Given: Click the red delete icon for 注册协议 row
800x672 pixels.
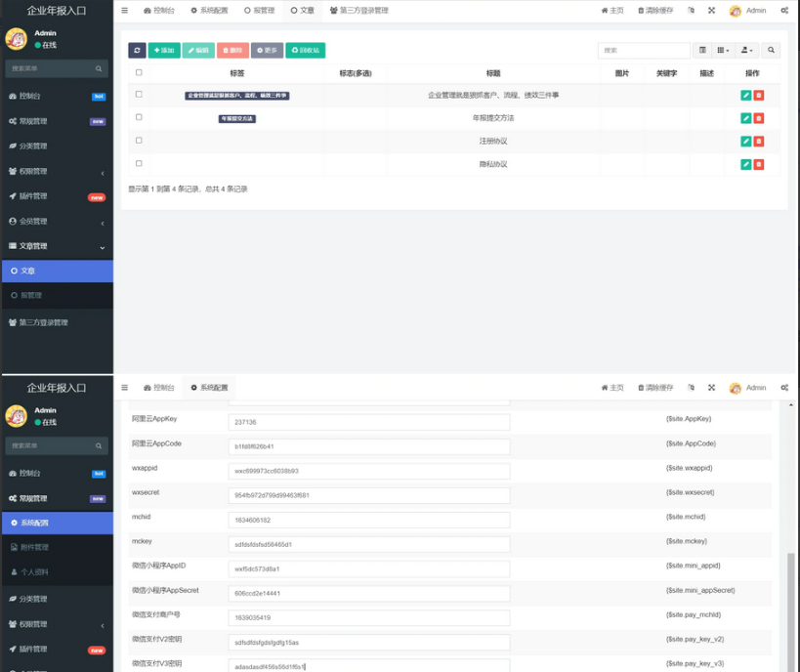Looking at the screenshot, I should tap(759, 142).
